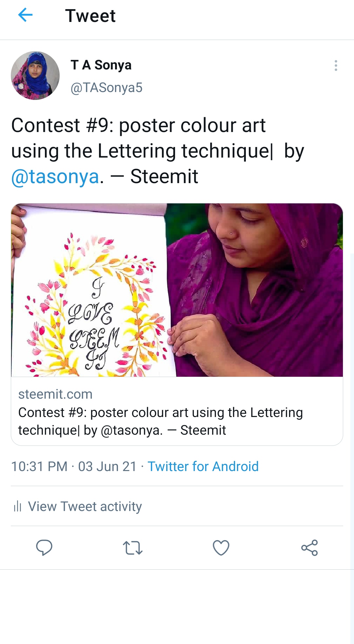Open the I Love Steemit preview image
Screen dimensions: 354x644
177,290
